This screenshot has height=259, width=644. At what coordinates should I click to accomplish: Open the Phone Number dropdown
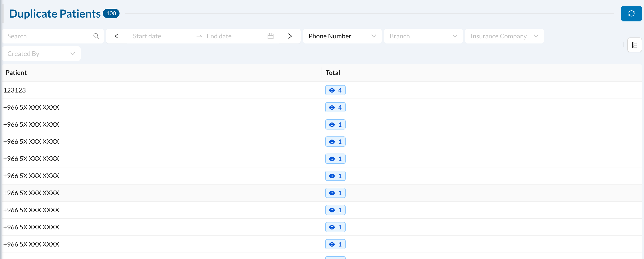(x=342, y=36)
